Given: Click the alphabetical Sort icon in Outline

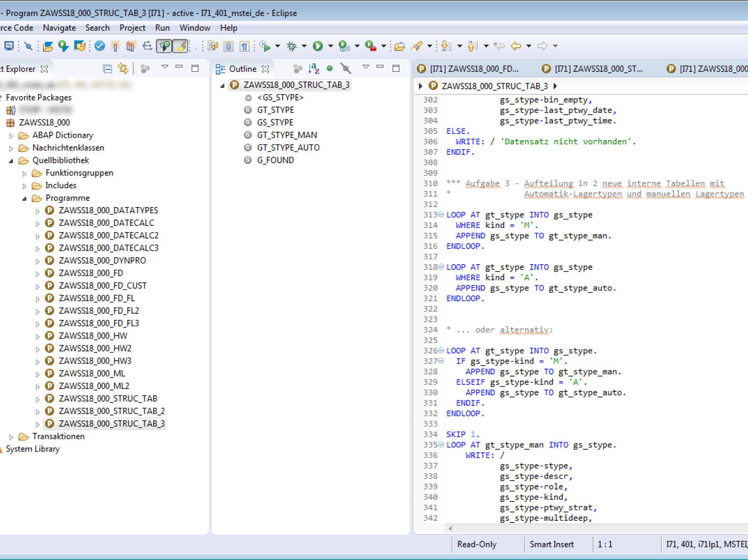Looking at the screenshot, I should [314, 69].
